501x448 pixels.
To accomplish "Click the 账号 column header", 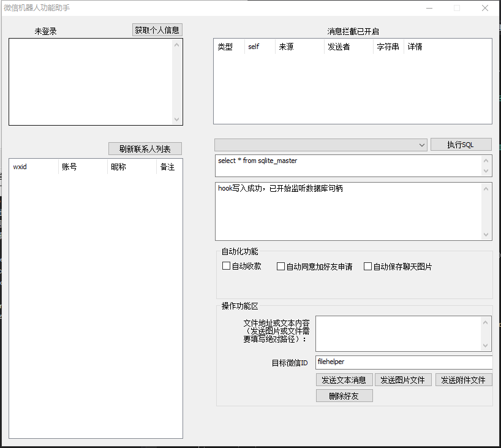I will pyautogui.click(x=83, y=167).
